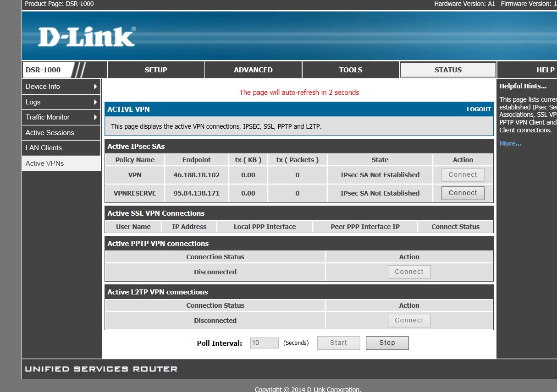Viewport: 557px width, 392px height.
Task: Click the Poll Interval input field
Action: pyautogui.click(x=265, y=343)
